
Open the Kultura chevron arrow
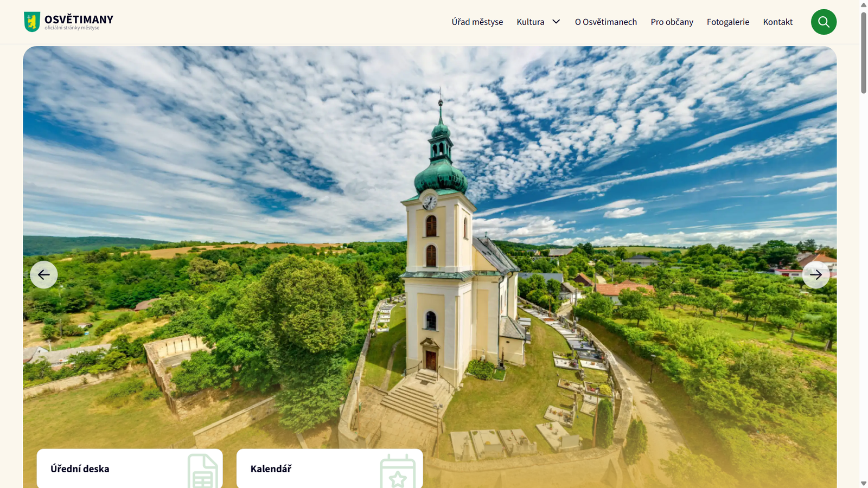pyautogui.click(x=556, y=22)
